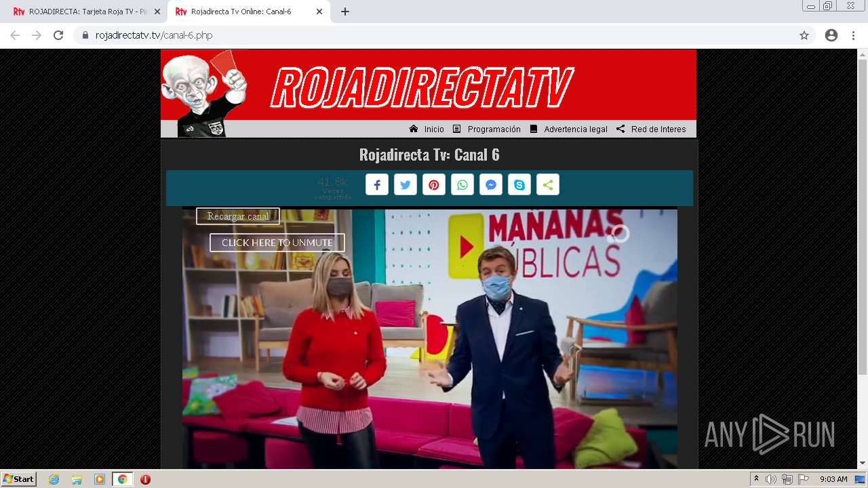The image size is (868, 488).
Task: Reload the current page
Action: 58,35
